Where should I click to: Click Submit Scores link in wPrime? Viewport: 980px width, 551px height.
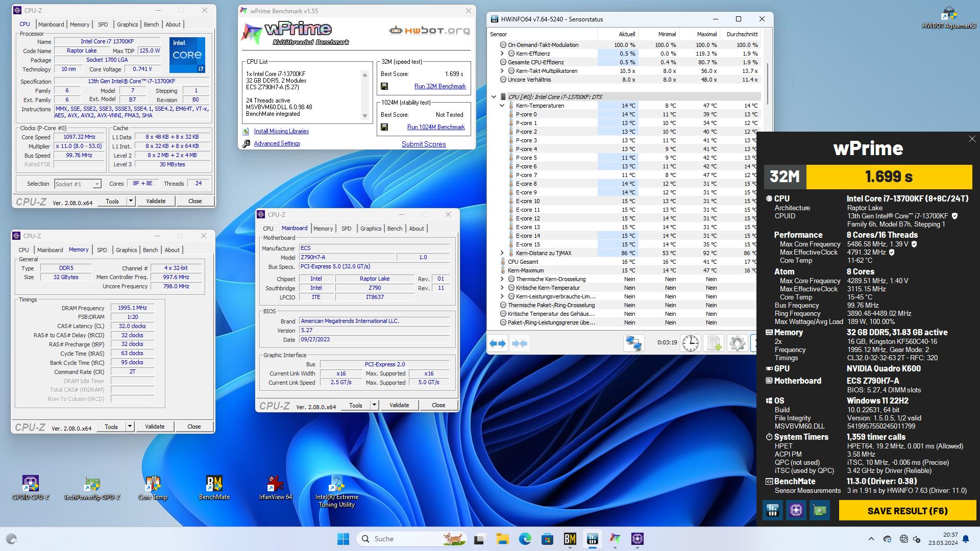[x=424, y=144]
